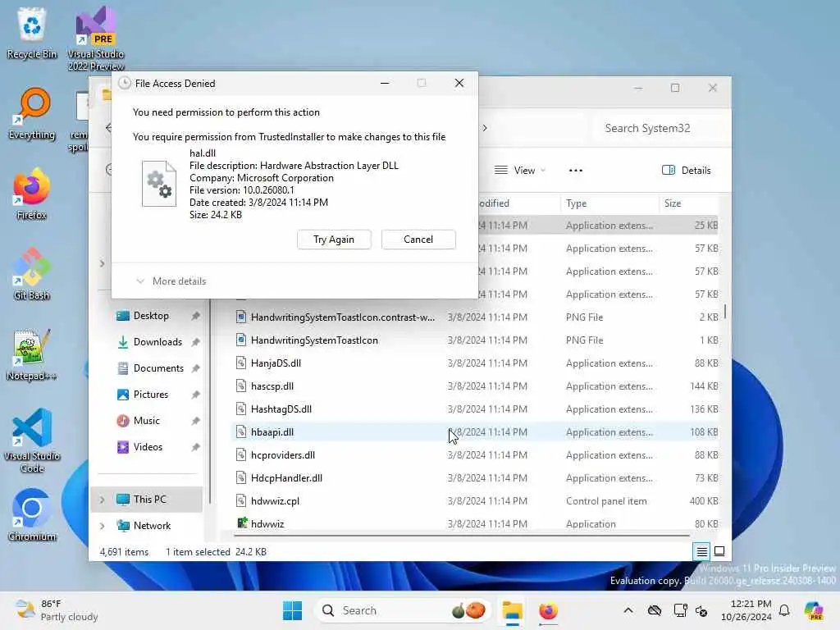
Task: Open Desktop in the navigation pane
Action: [151, 316]
